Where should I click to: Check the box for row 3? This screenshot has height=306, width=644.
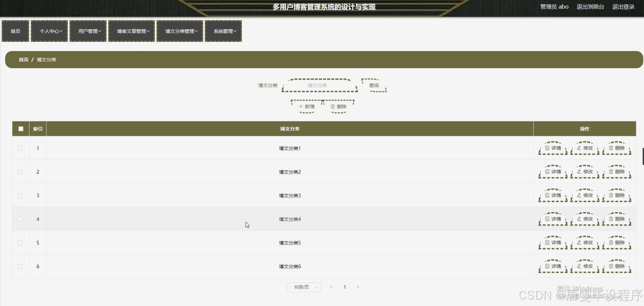point(20,195)
